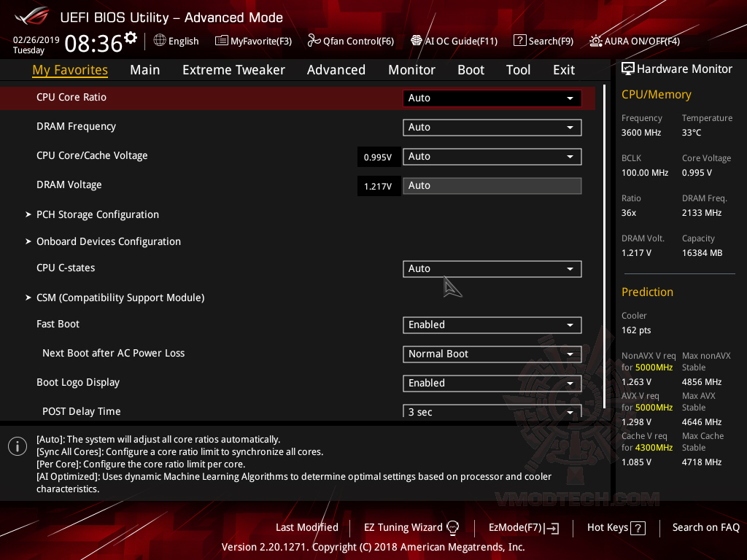
Task: Click the DRAM Voltage Auto input field
Action: 492,186
